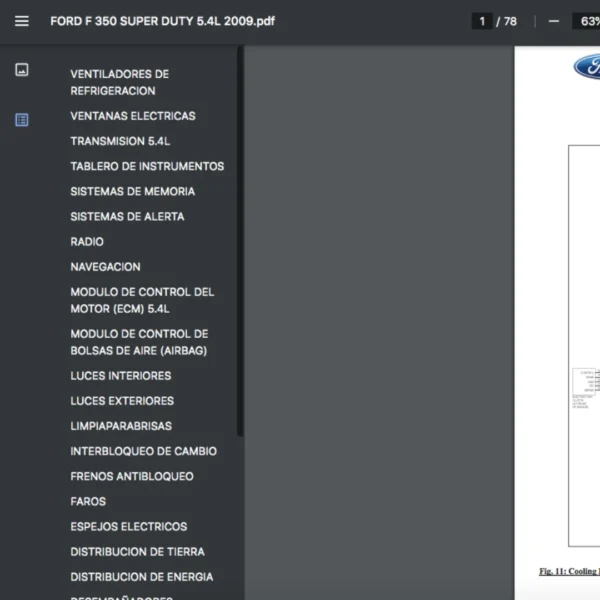Jump to FRENOS ANTIBLOQUEO section
This screenshot has height=600, width=600.
(132, 476)
